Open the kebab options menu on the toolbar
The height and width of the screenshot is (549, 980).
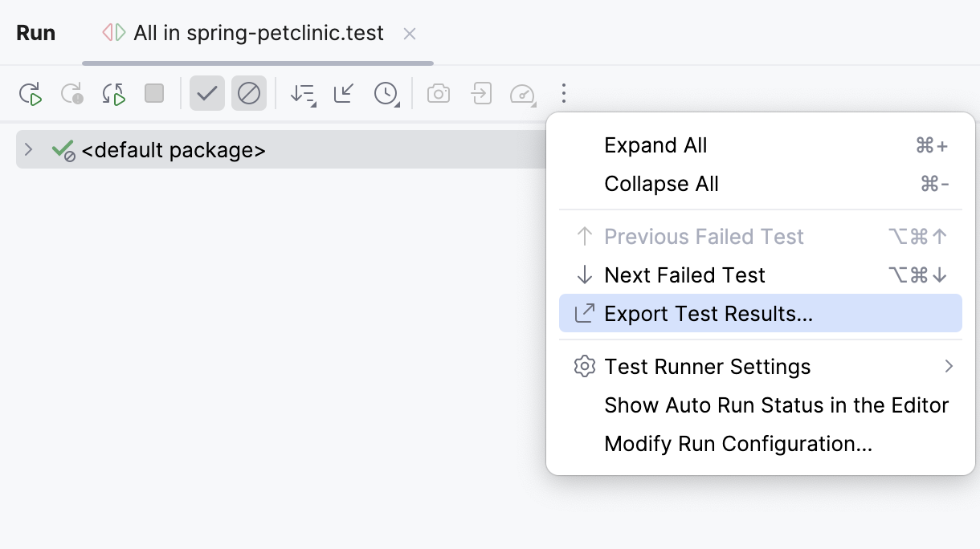coord(564,93)
